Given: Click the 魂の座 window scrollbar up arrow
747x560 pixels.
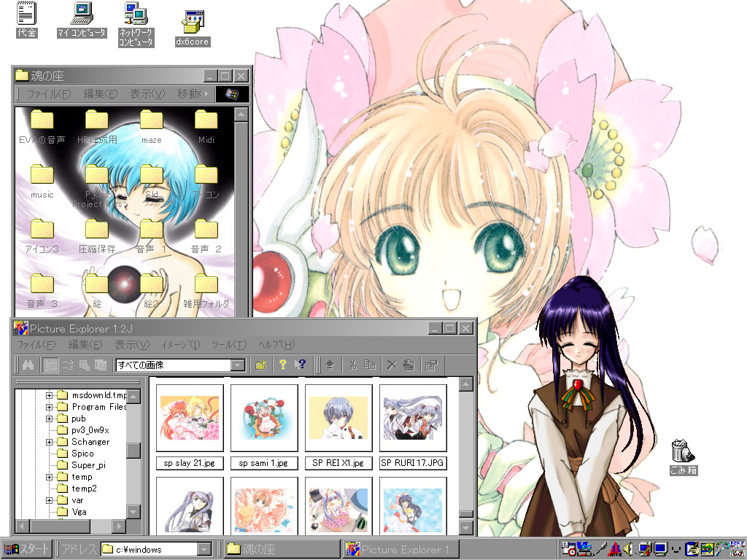Looking at the screenshot, I should 241,114.
